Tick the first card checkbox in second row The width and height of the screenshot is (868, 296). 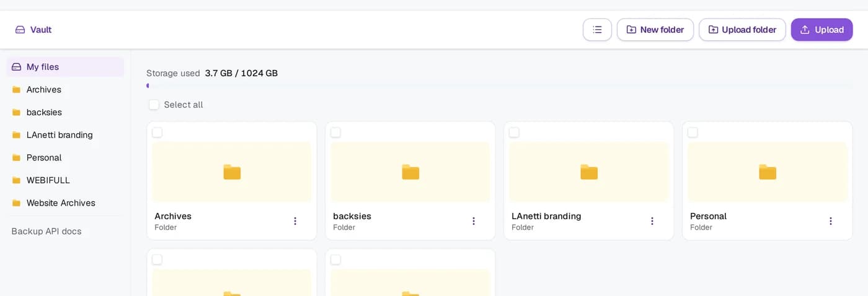coord(157,259)
